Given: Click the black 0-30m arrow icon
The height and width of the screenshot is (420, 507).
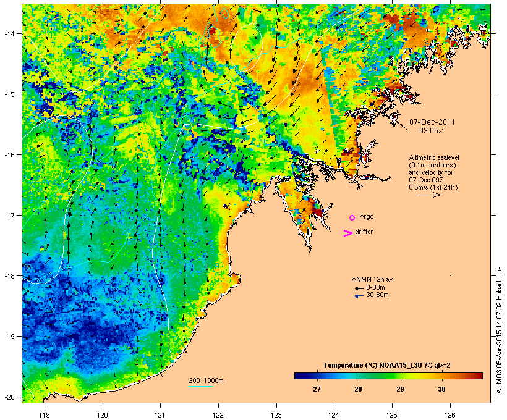Looking at the screenshot, I should [359, 288].
